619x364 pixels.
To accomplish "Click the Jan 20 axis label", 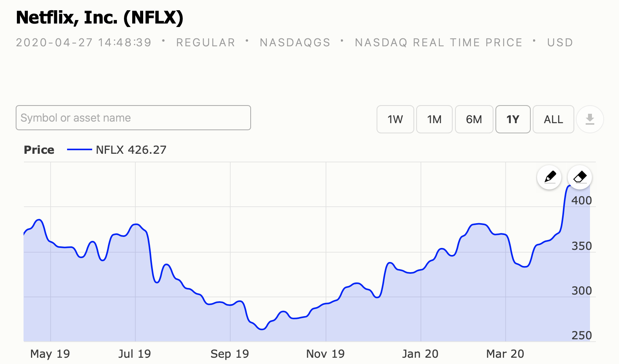I will point(420,354).
